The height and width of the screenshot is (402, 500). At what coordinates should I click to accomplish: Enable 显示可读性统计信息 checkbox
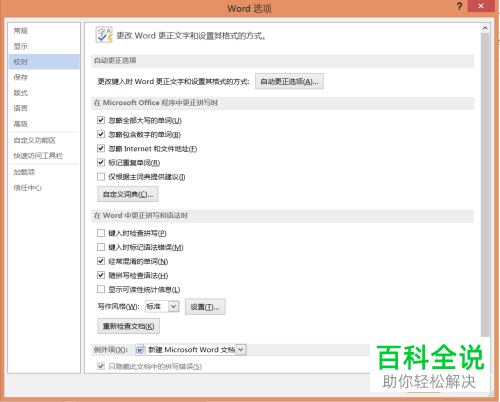point(101,289)
